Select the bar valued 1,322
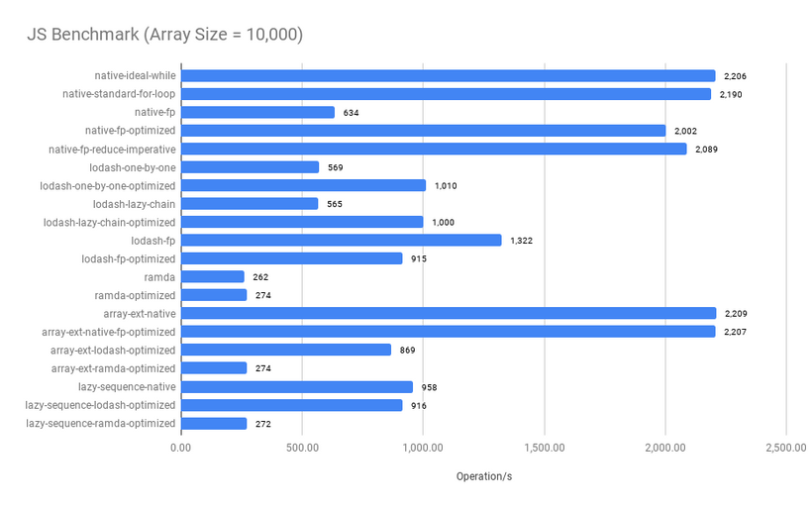Image resolution: width=812 pixels, height=508 pixels. [x=342, y=241]
